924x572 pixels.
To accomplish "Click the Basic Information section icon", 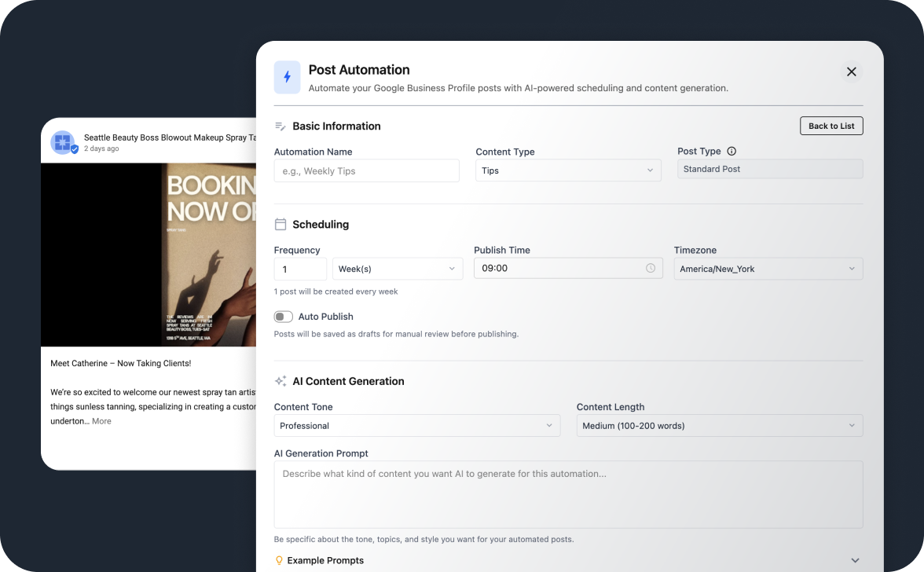I will (280, 126).
